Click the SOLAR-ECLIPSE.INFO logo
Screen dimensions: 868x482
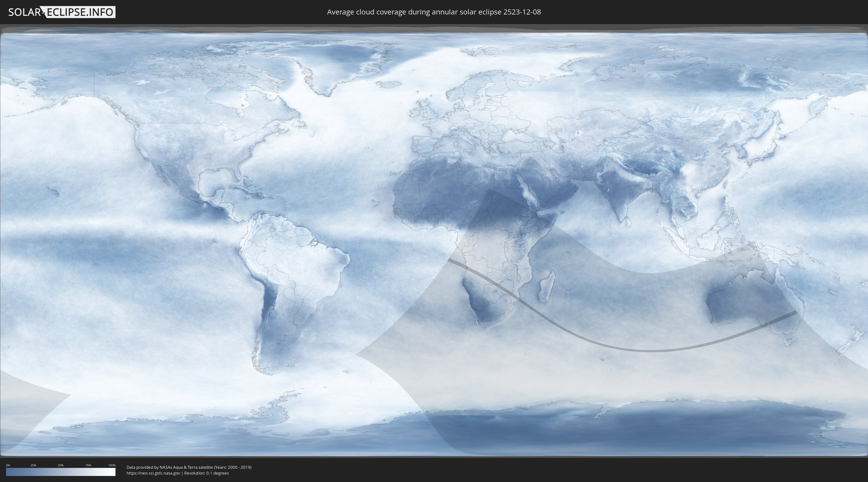point(62,12)
